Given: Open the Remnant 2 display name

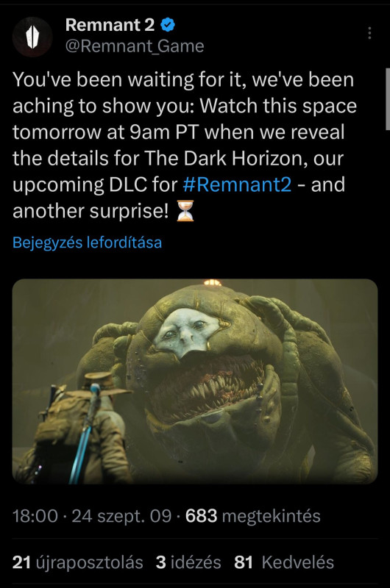Looking at the screenshot, I should [110, 25].
